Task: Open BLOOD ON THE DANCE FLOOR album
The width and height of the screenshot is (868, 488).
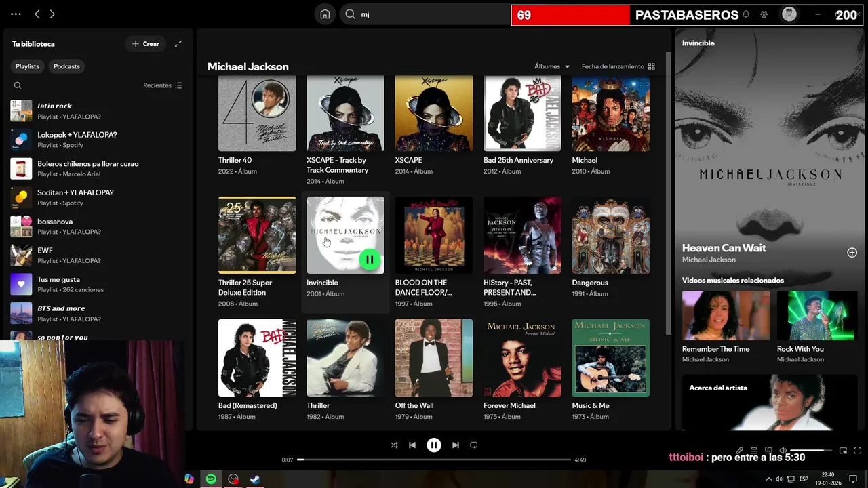Action: pyautogui.click(x=434, y=235)
